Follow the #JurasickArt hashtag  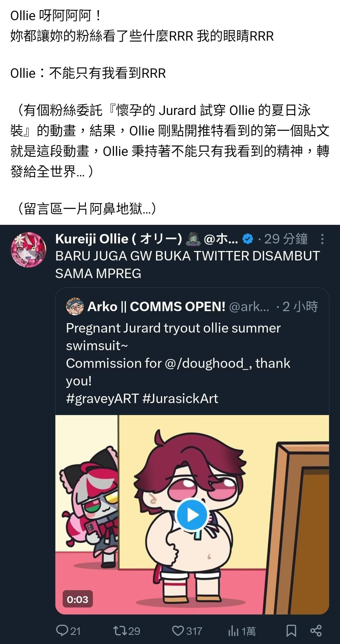click(x=180, y=399)
